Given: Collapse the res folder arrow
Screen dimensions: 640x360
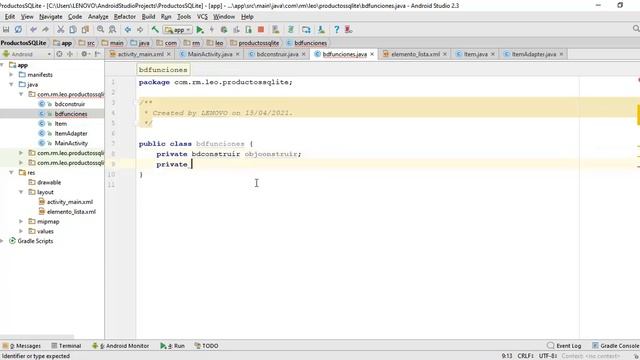Looking at the screenshot, I should tap(11, 173).
